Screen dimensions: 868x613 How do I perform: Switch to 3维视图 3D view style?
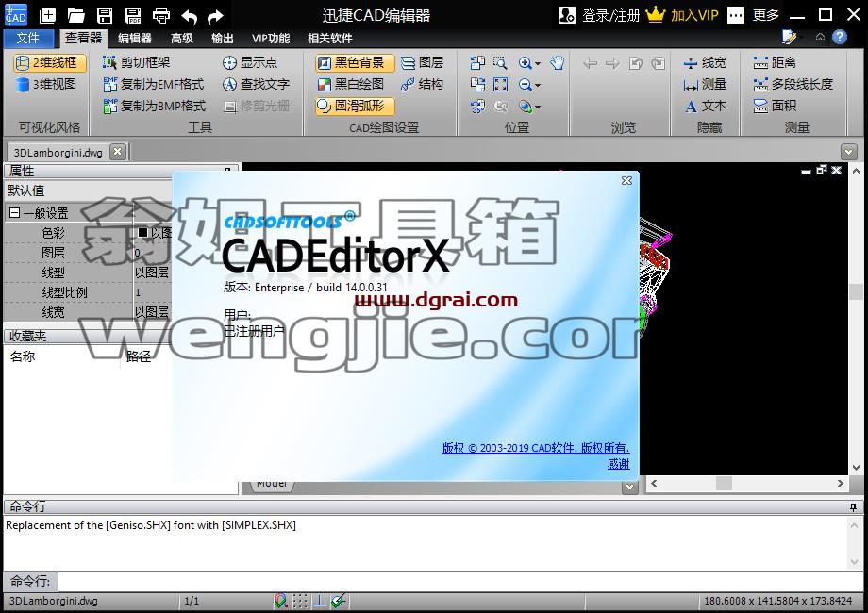coord(46,84)
